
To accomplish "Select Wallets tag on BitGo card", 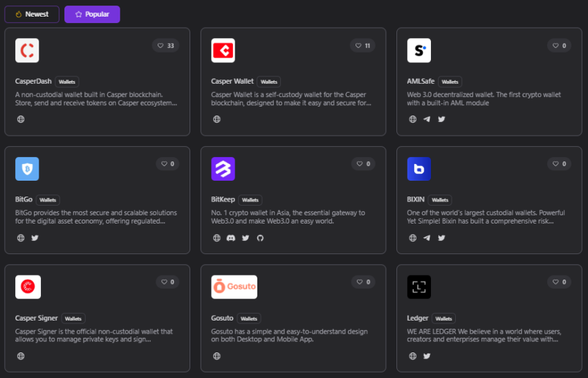I will point(48,200).
